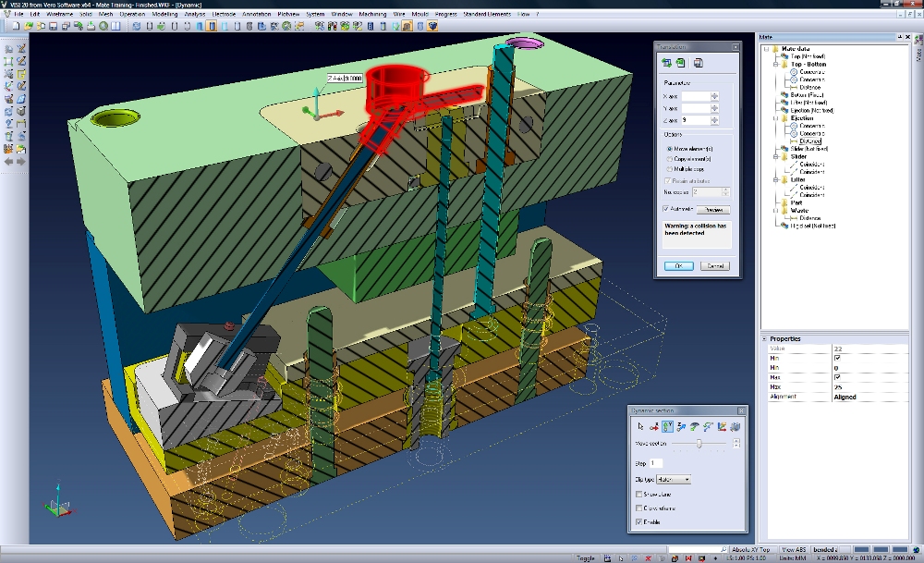Click the second green icon in the Translation dialog
This screenshot has width=924, height=563.
coord(681,63)
